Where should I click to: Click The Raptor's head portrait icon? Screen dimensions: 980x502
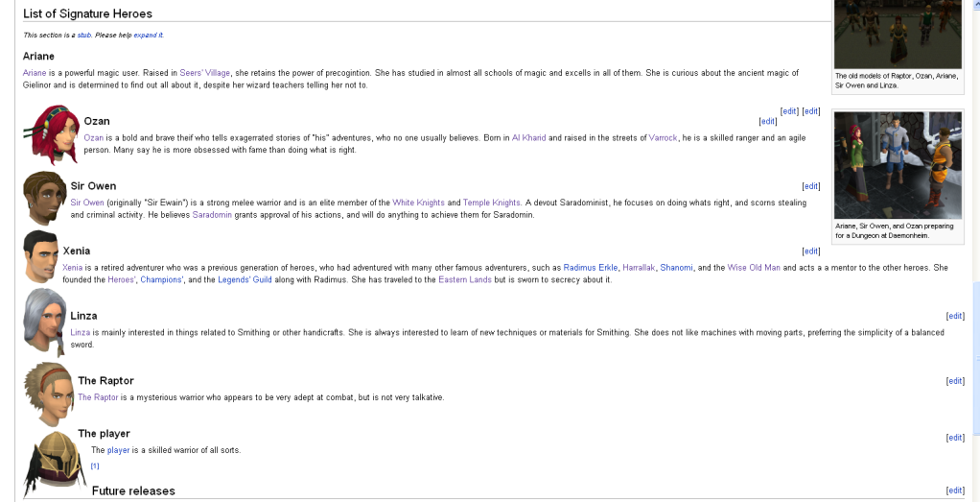click(49, 390)
